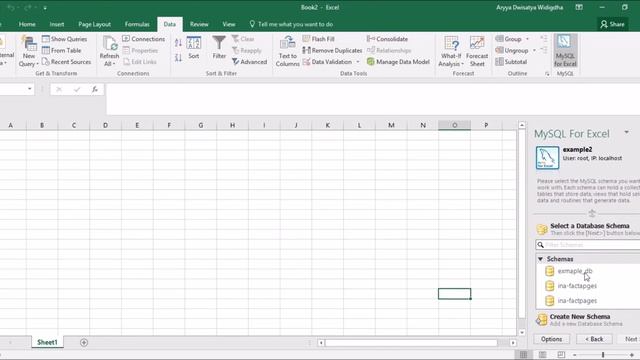Image resolution: width=640 pixels, height=360 pixels.
Task: Click the Options button
Action: tap(551, 339)
